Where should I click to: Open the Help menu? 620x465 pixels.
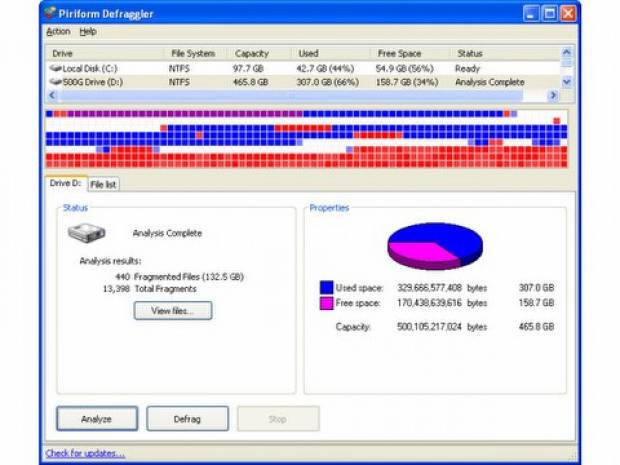point(88,32)
